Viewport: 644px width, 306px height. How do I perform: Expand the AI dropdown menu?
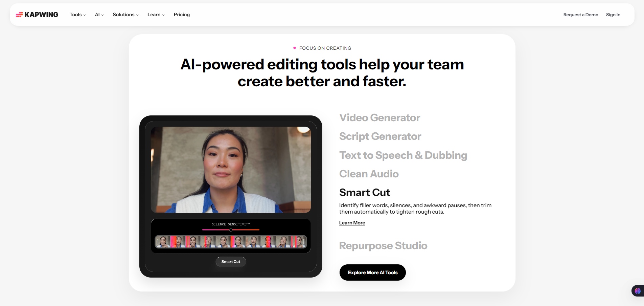[99, 15]
